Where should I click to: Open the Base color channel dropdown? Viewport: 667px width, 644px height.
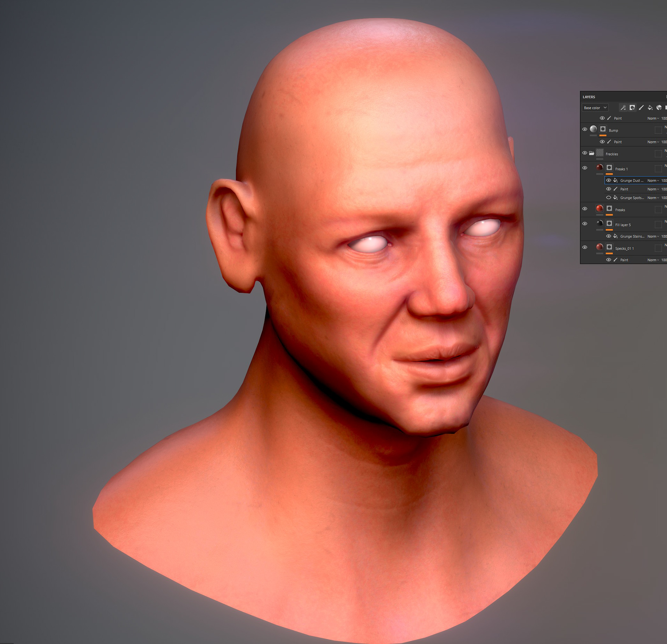595,108
